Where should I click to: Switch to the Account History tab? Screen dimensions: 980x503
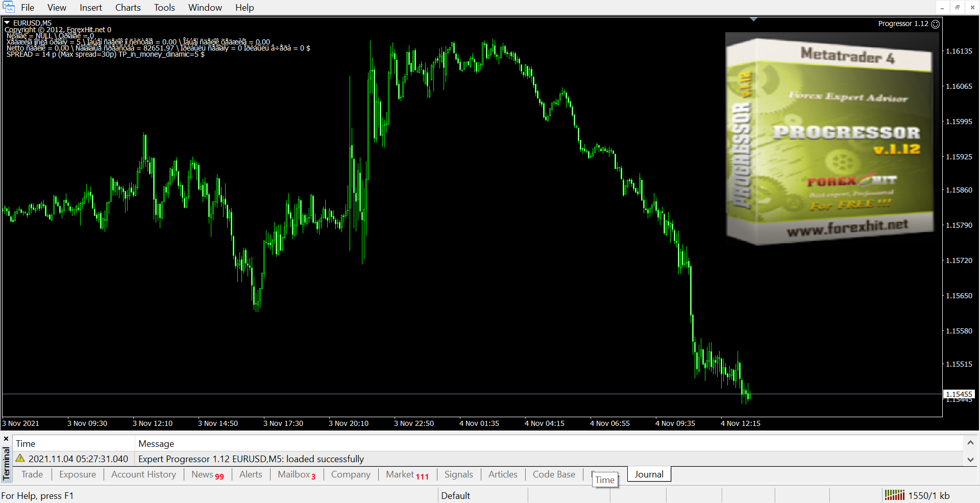point(143,474)
